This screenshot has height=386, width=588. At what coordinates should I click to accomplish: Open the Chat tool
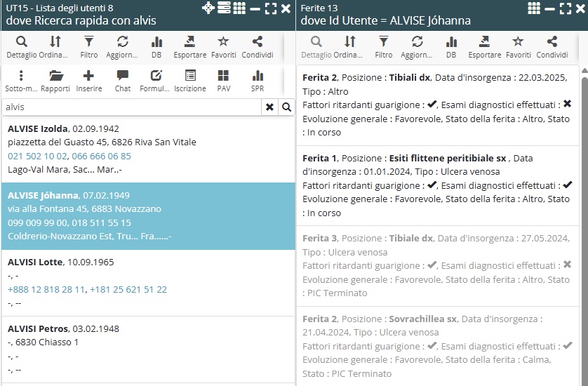click(123, 81)
